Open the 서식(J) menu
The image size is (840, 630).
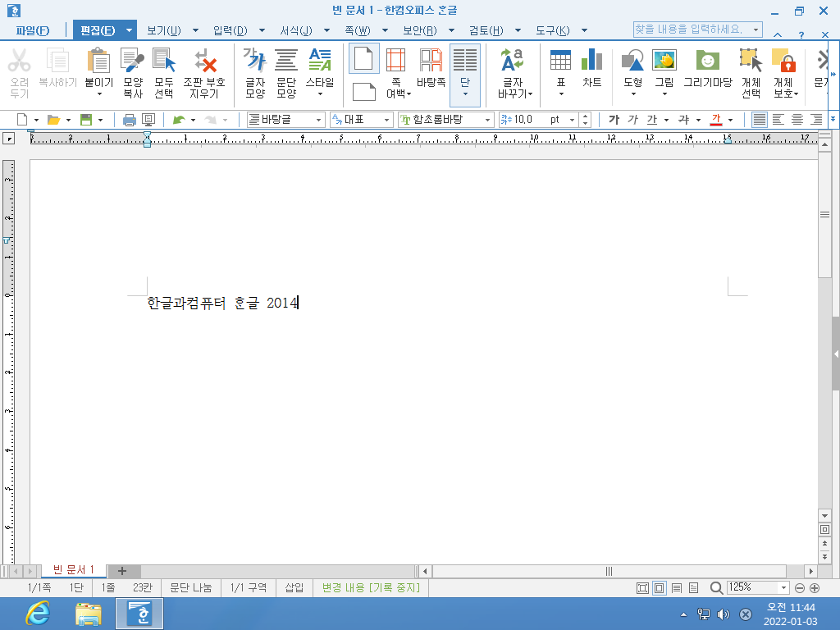[x=296, y=30]
